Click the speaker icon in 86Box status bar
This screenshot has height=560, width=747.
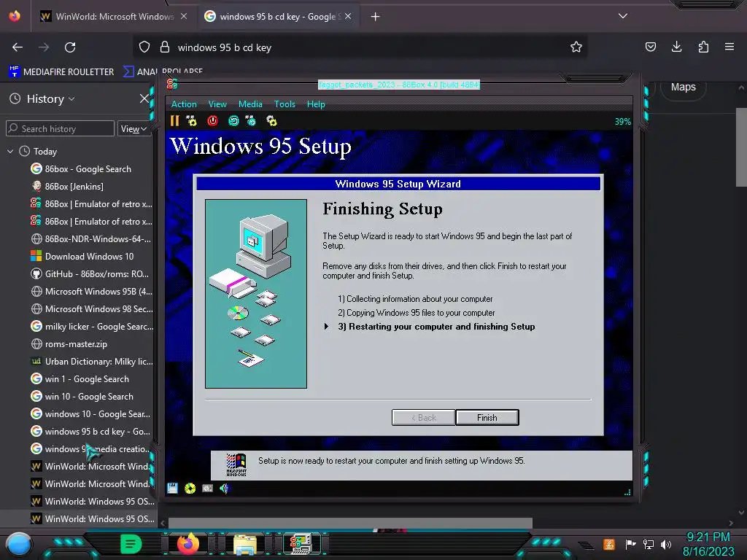click(x=225, y=488)
